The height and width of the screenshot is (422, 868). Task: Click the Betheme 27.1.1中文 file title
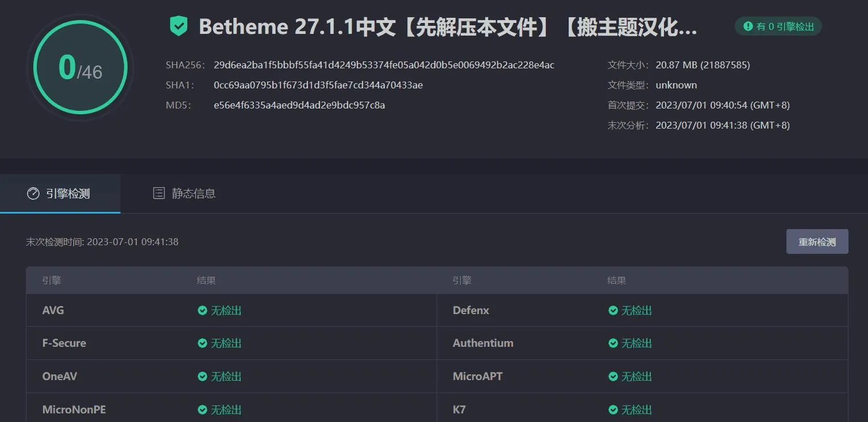(x=448, y=27)
